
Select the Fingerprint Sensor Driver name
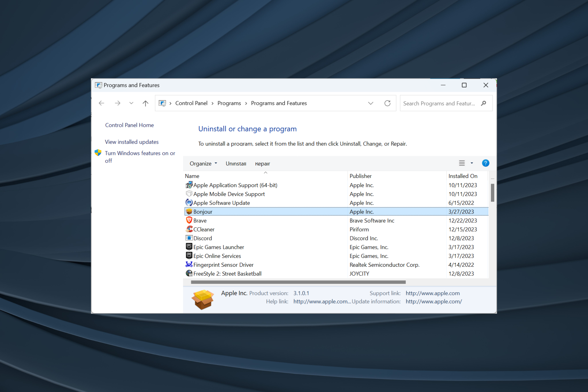(x=224, y=265)
